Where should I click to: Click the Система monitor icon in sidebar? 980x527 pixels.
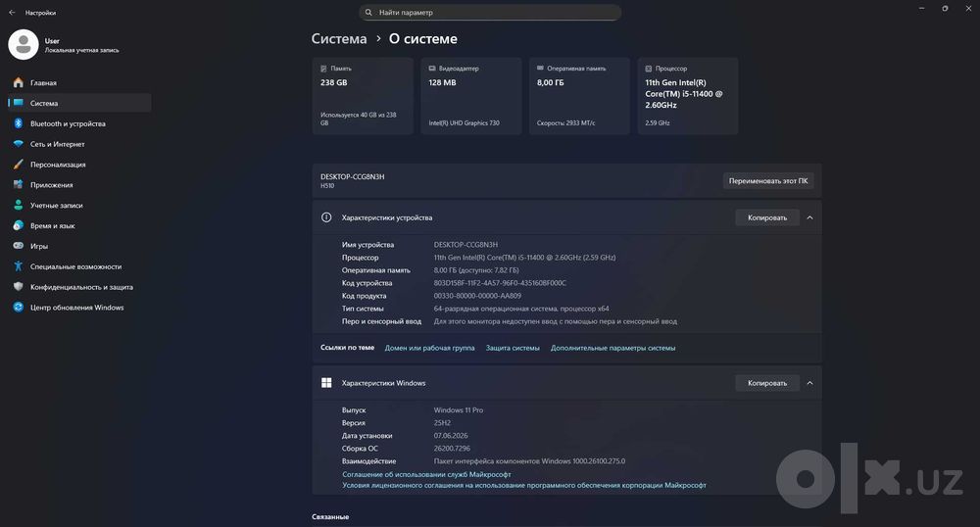(x=18, y=103)
